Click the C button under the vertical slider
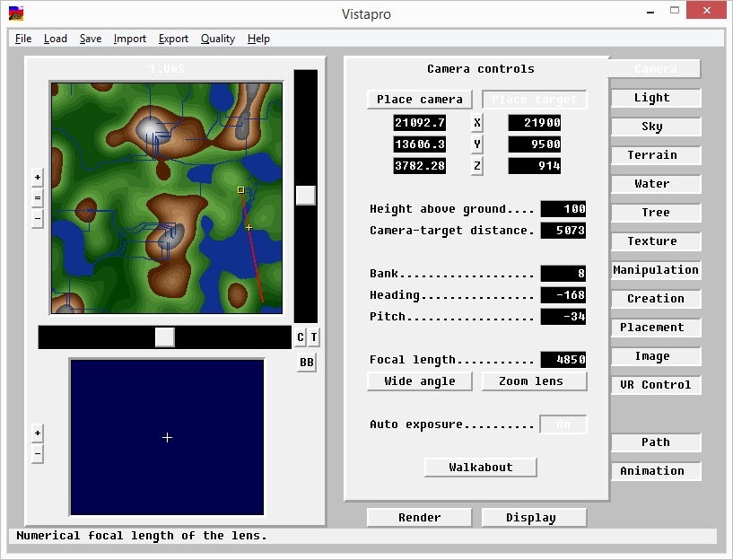Viewport: 733px width, 560px height. (301, 337)
